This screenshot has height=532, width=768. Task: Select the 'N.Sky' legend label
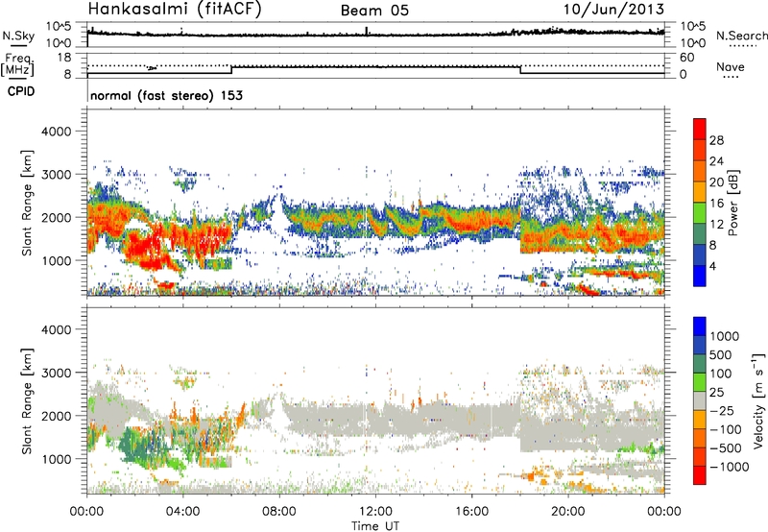point(18,36)
